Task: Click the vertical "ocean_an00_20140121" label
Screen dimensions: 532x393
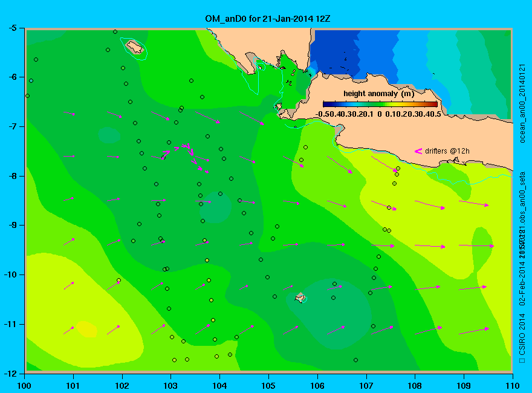Action: pos(522,103)
